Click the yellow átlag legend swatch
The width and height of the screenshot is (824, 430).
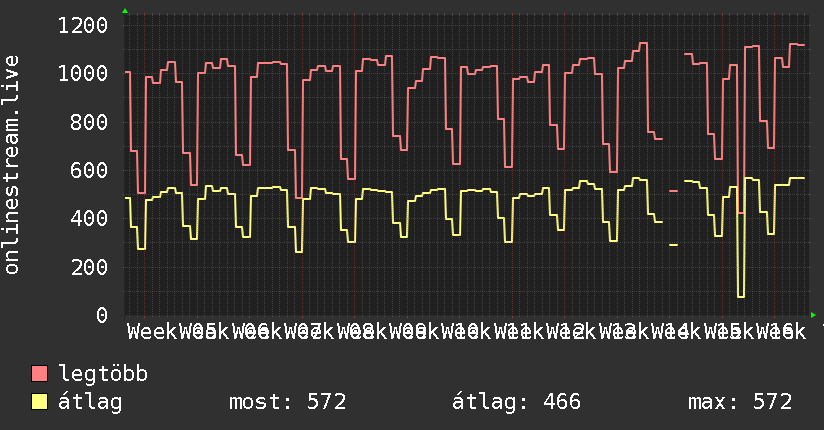(x=39, y=402)
